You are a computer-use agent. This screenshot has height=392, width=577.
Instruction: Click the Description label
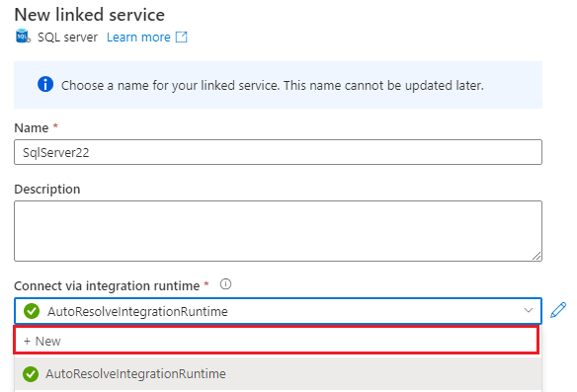point(47,189)
